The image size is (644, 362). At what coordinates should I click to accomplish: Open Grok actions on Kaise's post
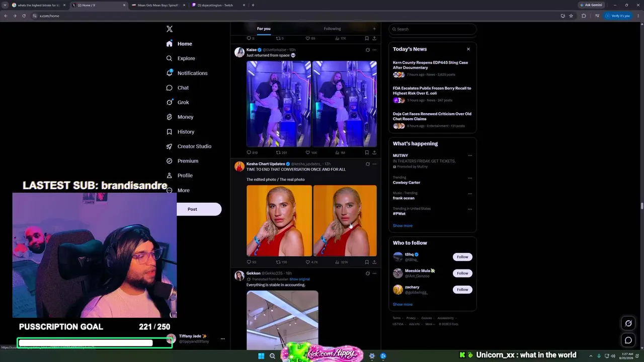click(x=367, y=50)
